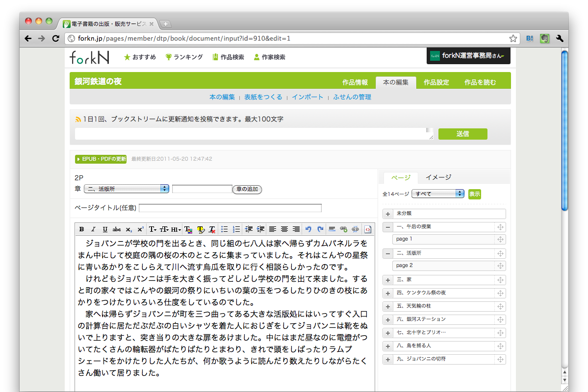The width and height of the screenshot is (588, 392).
Task: Click the undo arrow icon
Action: point(308,229)
